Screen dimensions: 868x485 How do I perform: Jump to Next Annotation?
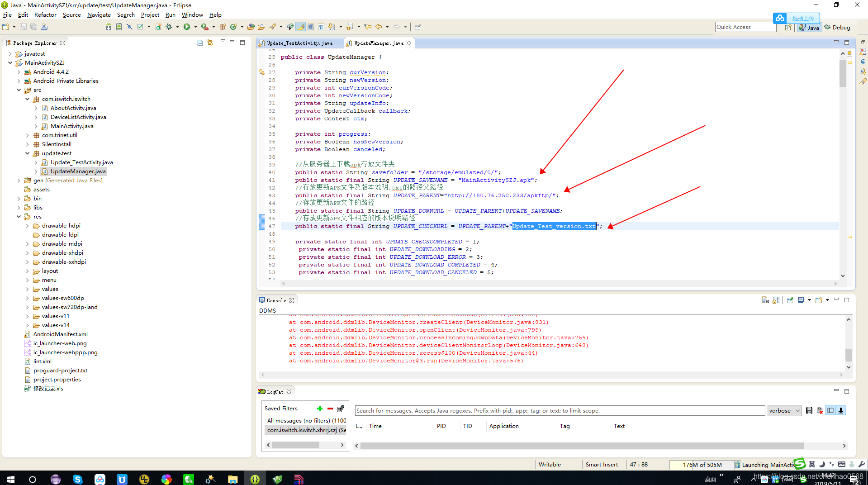click(x=332, y=27)
